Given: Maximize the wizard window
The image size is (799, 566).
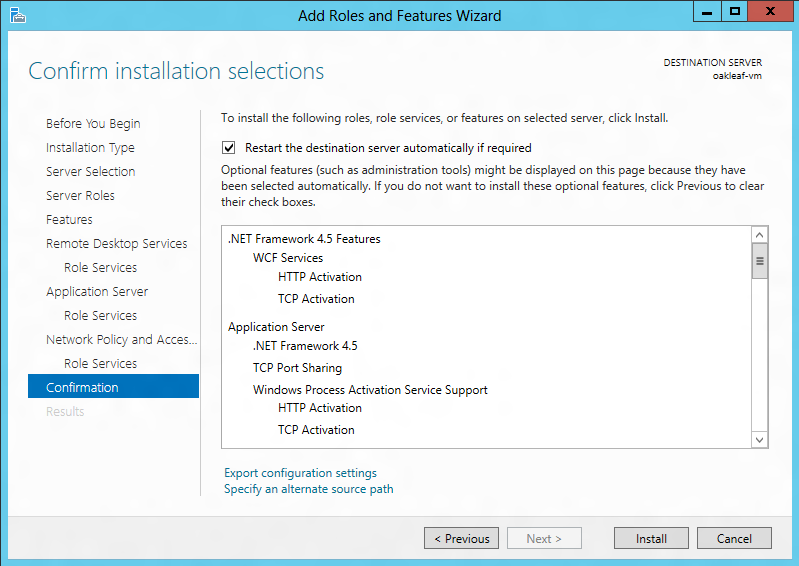Looking at the screenshot, I should click(734, 11).
